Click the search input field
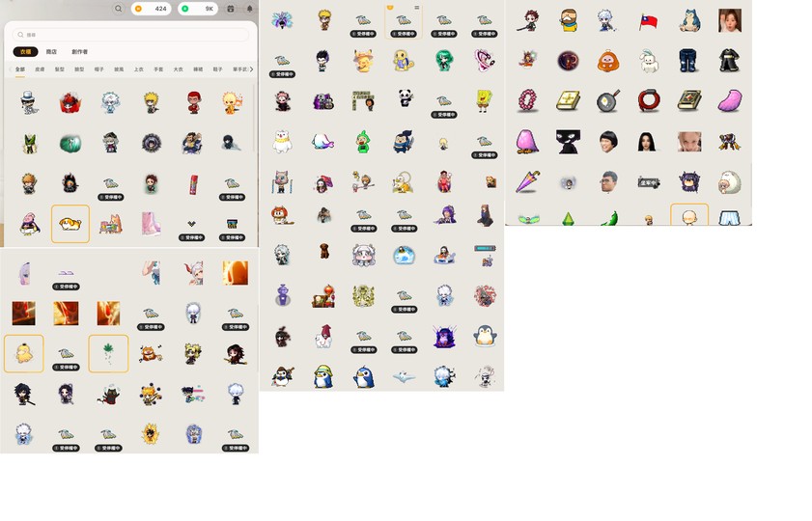The image size is (812, 521). click(130, 35)
